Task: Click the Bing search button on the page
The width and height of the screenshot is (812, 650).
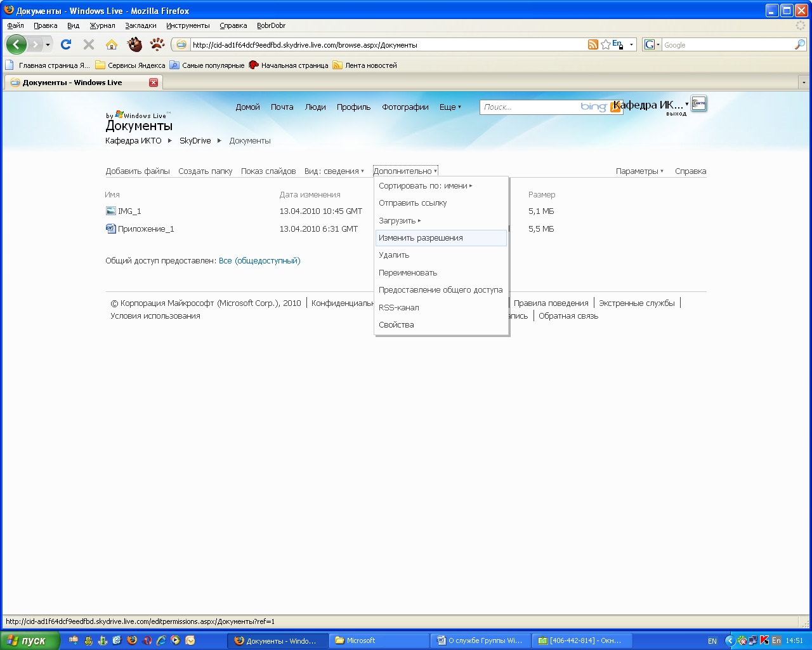Action: [x=615, y=107]
